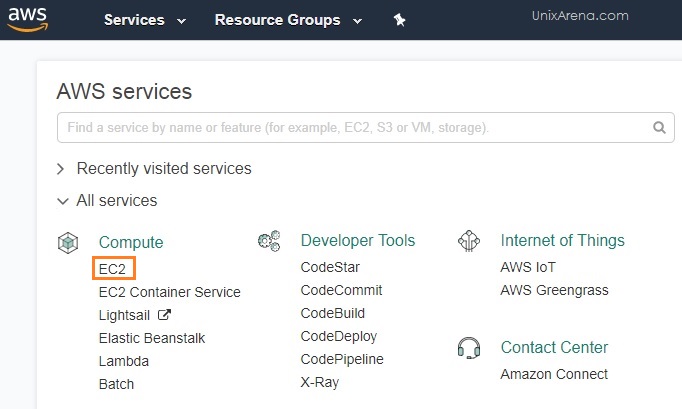This screenshot has width=682, height=409.
Task: Click the Internet of Things heading
Action: (x=562, y=241)
